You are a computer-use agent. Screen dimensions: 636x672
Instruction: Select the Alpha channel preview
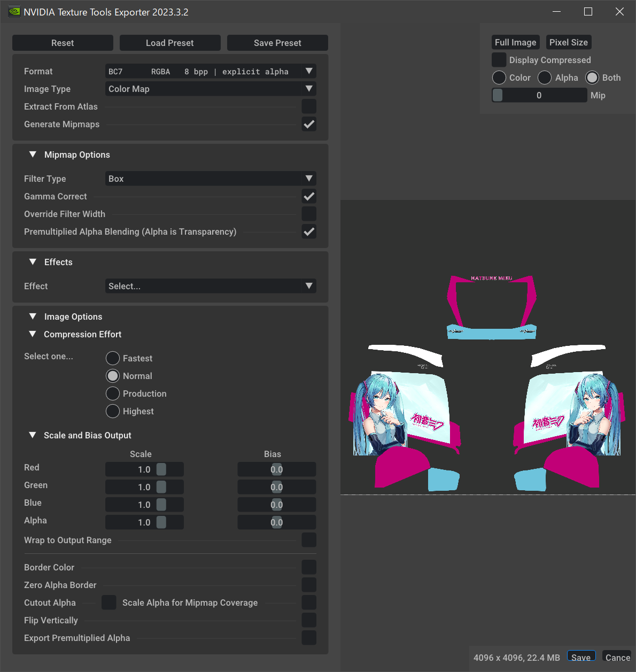544,78
